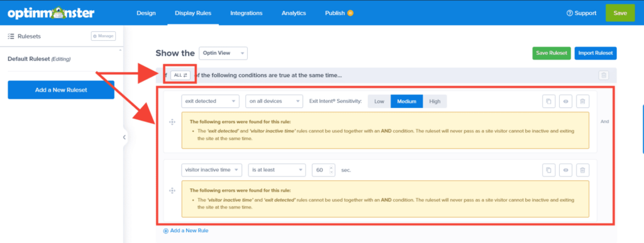
Task: Duplicate the exit detected rule
Action: tap(548, 101)
